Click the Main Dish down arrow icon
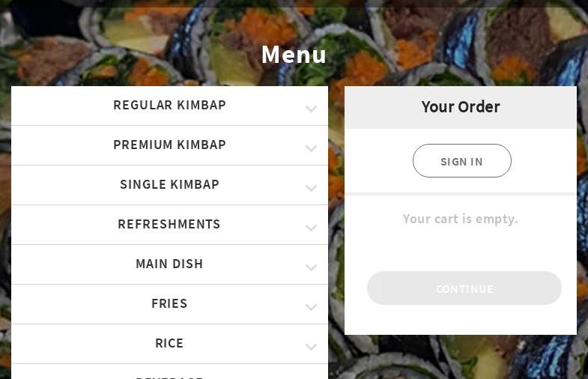This screenshot has width=588, height=379. click(x=312, y=267)
